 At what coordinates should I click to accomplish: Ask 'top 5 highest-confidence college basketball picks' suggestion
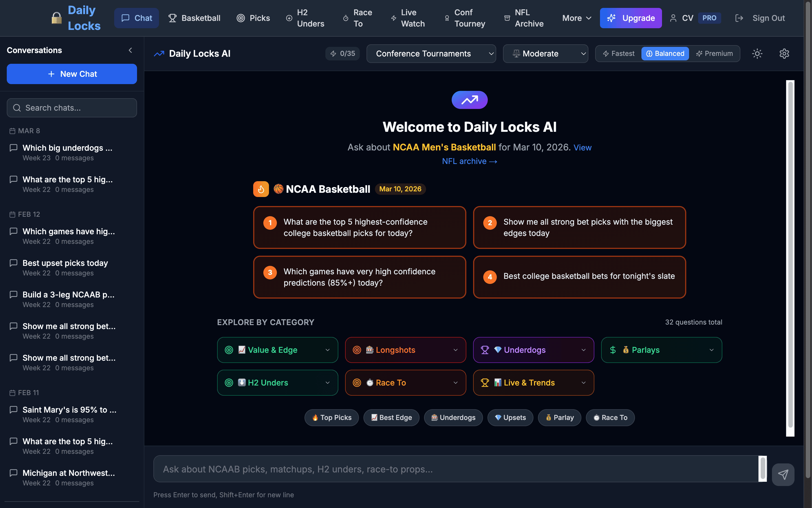359,227
